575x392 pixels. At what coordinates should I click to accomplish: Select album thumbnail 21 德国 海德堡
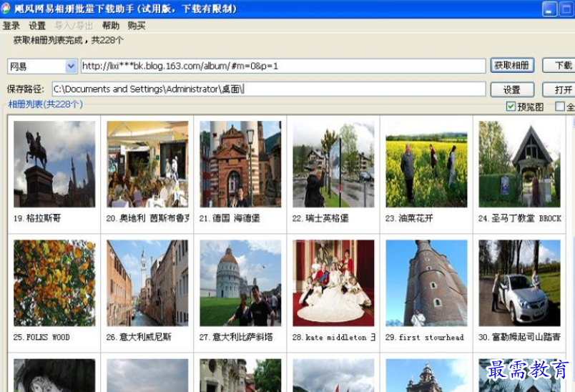[x=240, y=164]
